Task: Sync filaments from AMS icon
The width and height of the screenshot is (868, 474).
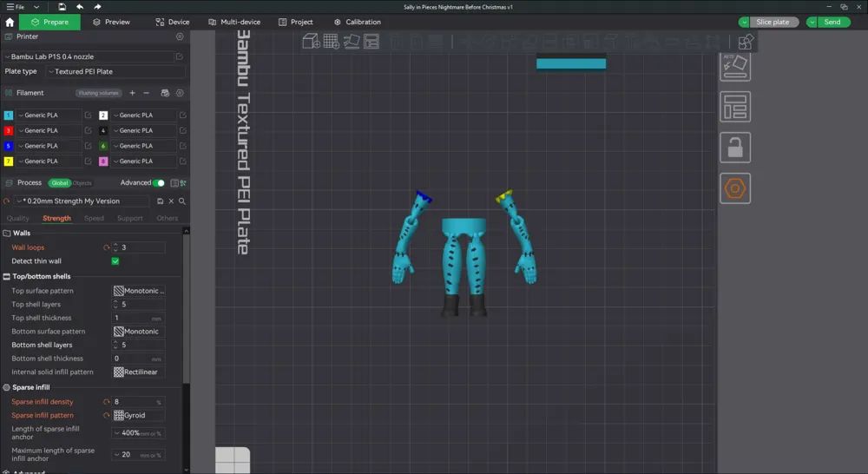Action: tap(165, 93)
